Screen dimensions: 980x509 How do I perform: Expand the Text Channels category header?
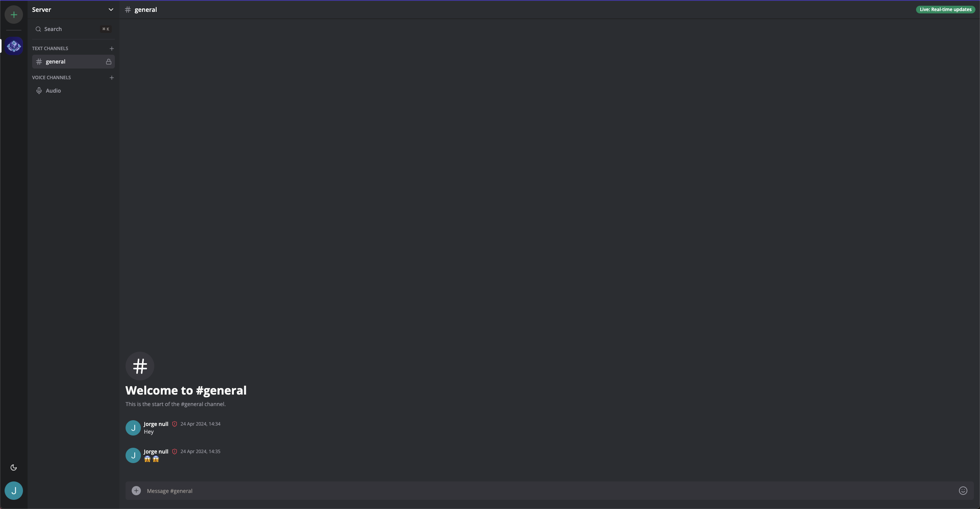(x=50, y=49)
